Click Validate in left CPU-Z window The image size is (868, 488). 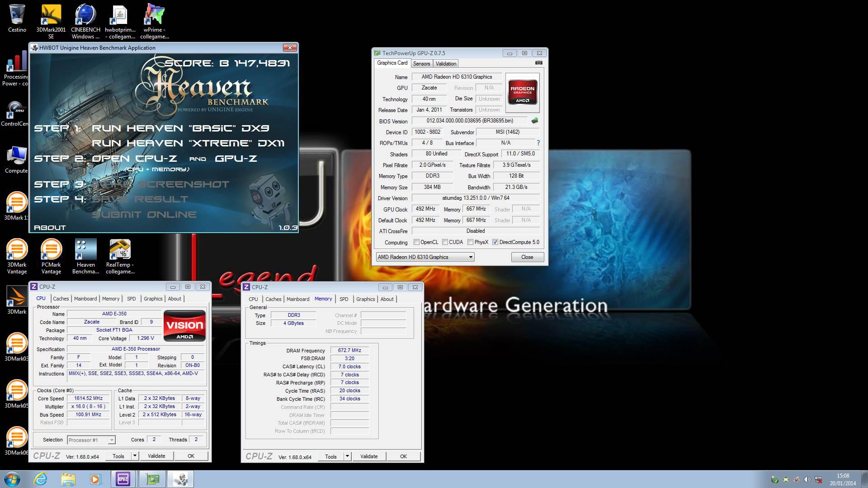pyautogui.click(x=156, y=456)
